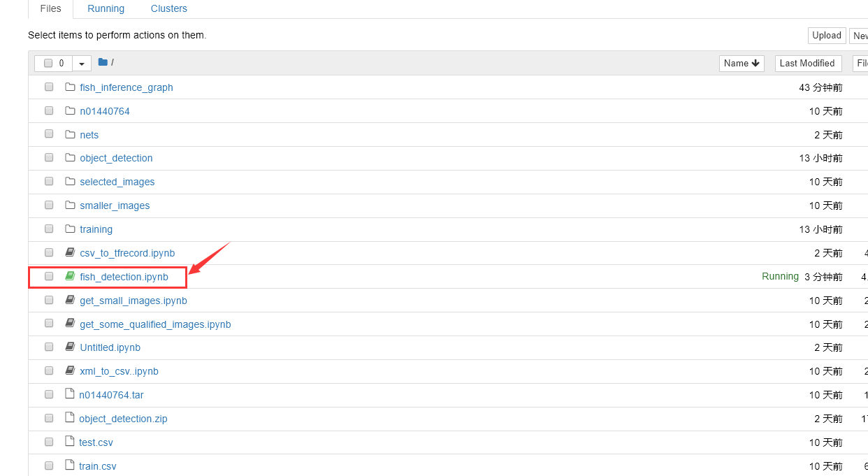Open Untitled.ipynb notebook
Image resolution: width=868 pixels, height=476 pixels.
tap(110, 347)
